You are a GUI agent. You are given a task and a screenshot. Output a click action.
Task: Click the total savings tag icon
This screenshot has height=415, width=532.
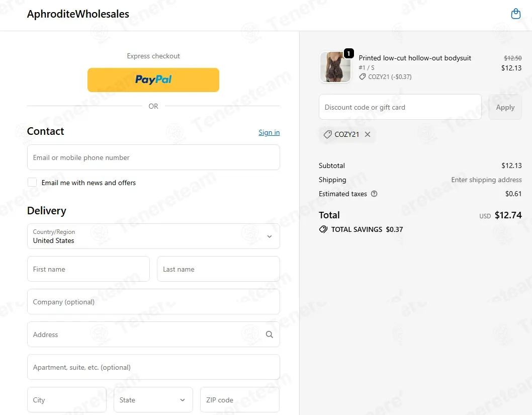pyautogui.click(x=323, y=229)
